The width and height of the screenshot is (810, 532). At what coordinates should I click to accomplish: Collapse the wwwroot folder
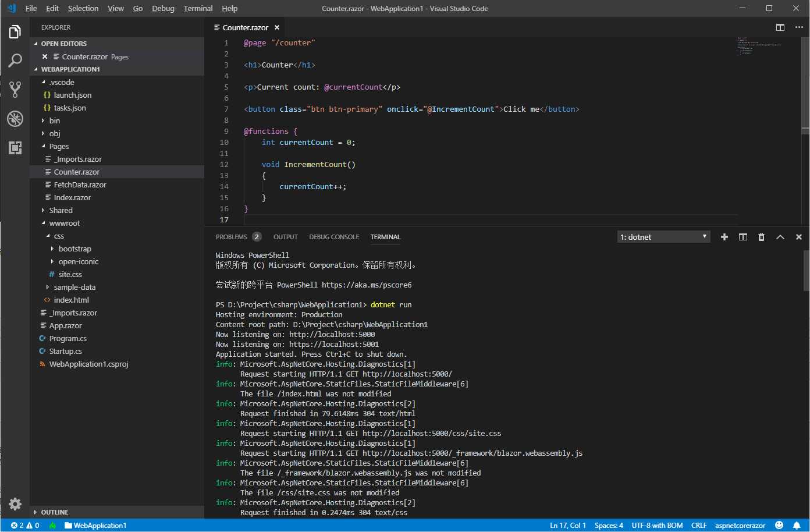click(117, 223)
